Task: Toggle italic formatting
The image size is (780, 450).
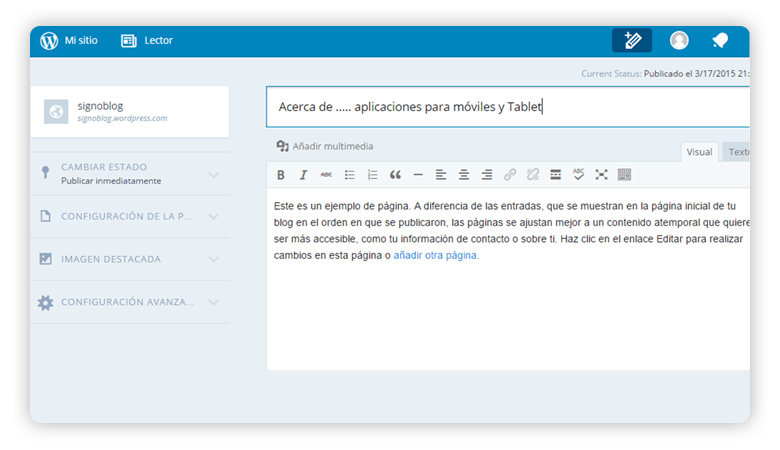Action: pos(303,175)
